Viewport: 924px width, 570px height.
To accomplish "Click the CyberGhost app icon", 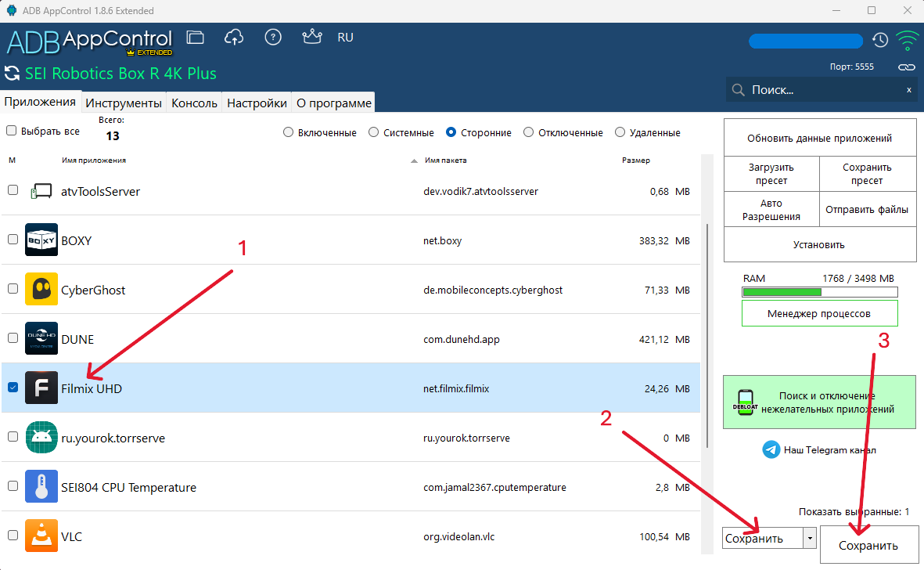I will 41,289.
